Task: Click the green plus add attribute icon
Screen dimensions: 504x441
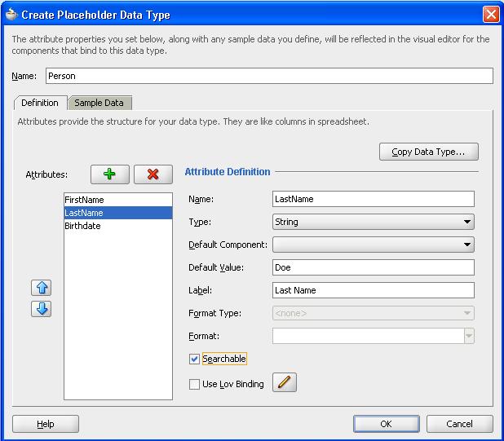Action: (109, 174)
